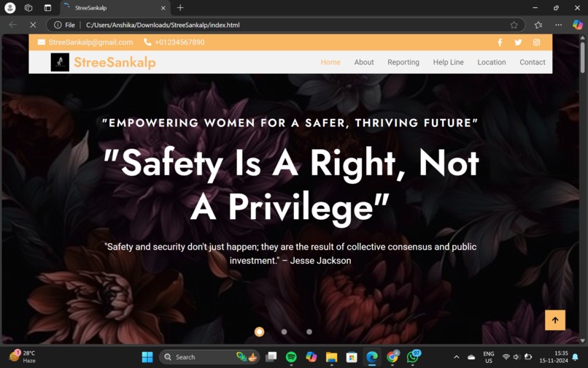Open the tab actions menu icon
The image size is (588, 368).
pos(47,7)
